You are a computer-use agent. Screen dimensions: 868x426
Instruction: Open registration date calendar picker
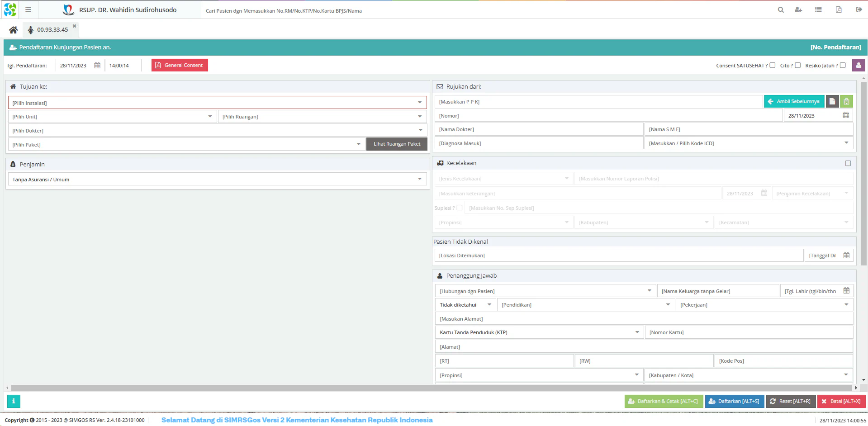97,65
